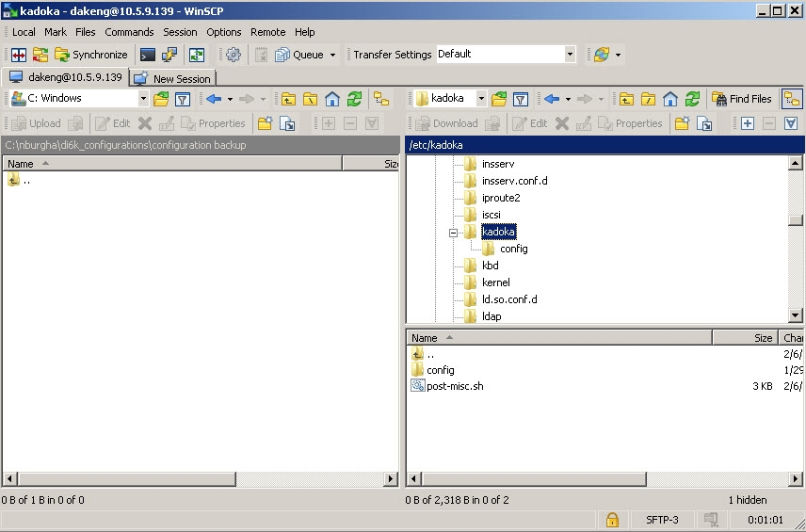
Task: Open local directory folder icon
Action: [x=161, y=99]
